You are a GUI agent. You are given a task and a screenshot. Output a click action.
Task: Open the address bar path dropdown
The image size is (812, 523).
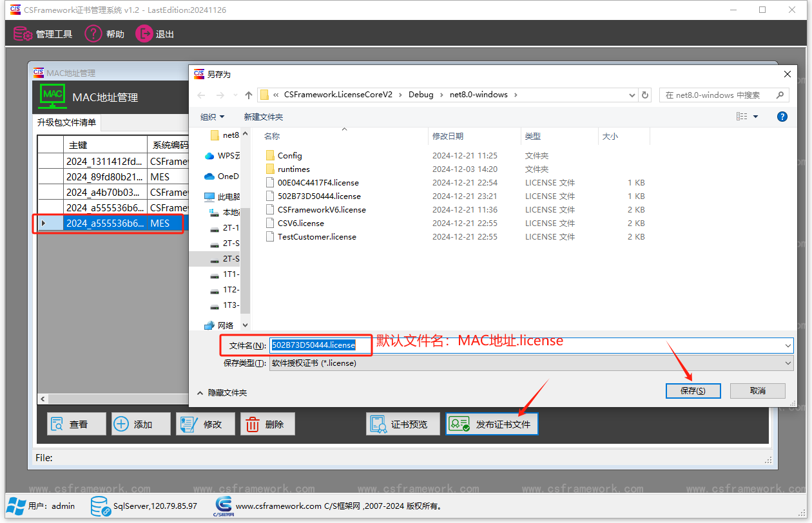tap(632, 95)
